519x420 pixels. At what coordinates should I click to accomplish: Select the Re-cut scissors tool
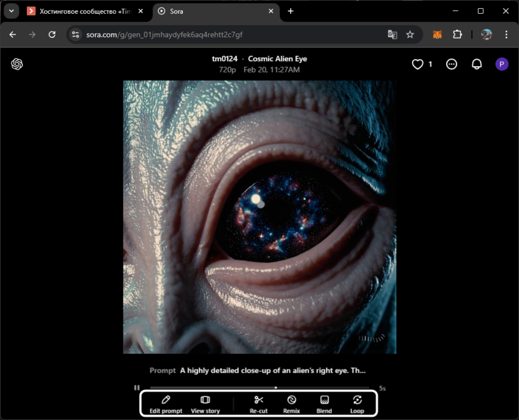point(258,404)
